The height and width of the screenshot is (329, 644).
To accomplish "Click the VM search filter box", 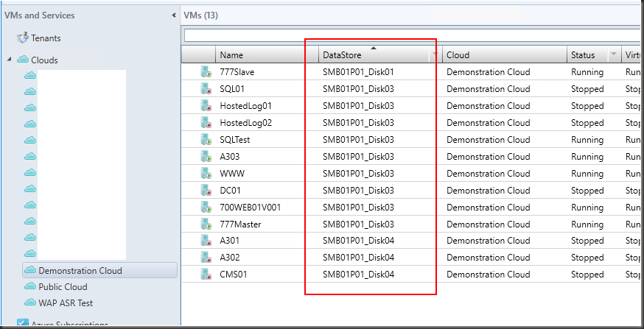I will pyautogui.click(x=411, y=35).
